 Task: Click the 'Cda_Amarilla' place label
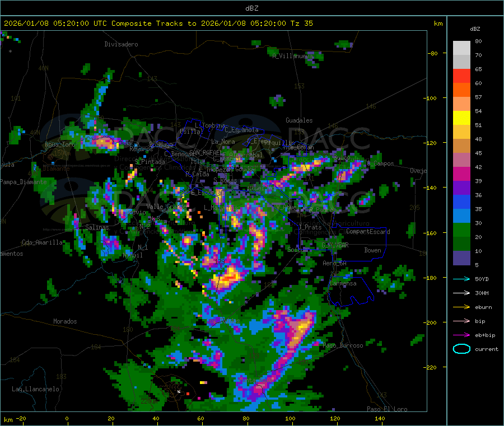point(42,242)
